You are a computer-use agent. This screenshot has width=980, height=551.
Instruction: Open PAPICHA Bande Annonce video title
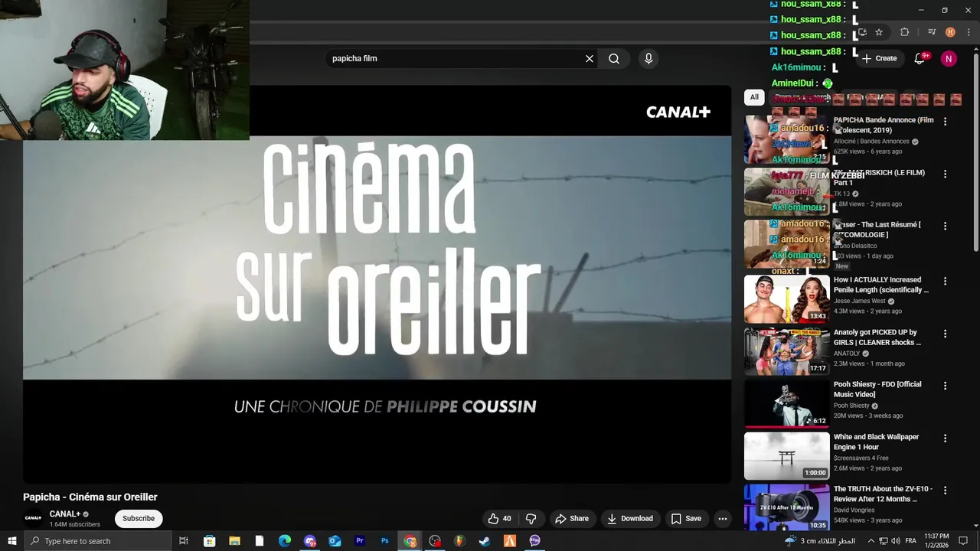(x=884, y=125)
